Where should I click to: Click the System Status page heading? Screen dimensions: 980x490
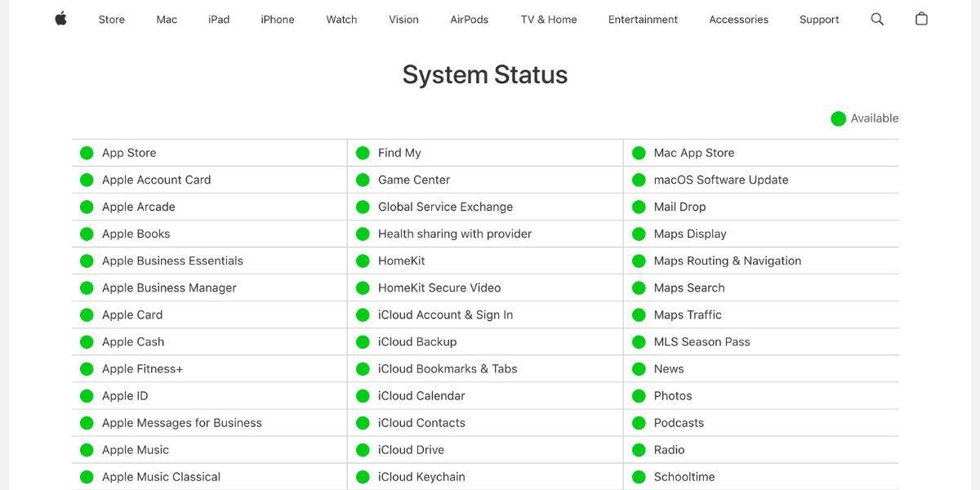484,74
